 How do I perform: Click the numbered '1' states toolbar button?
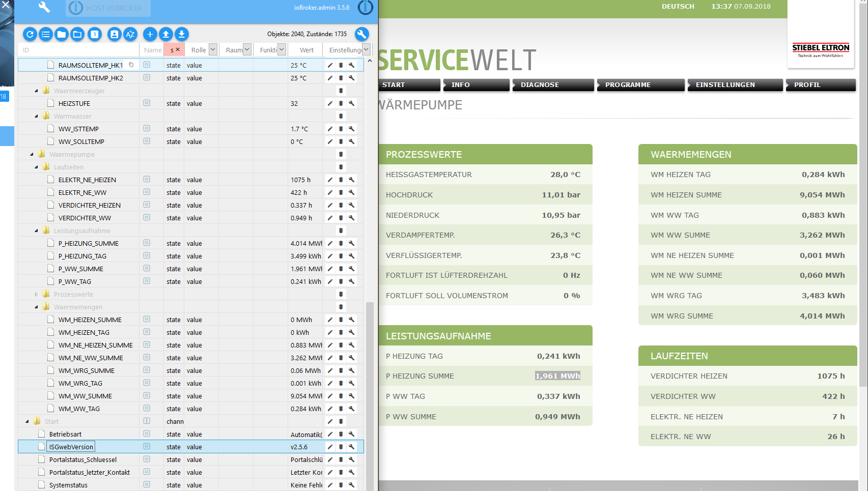pos(94,34)
